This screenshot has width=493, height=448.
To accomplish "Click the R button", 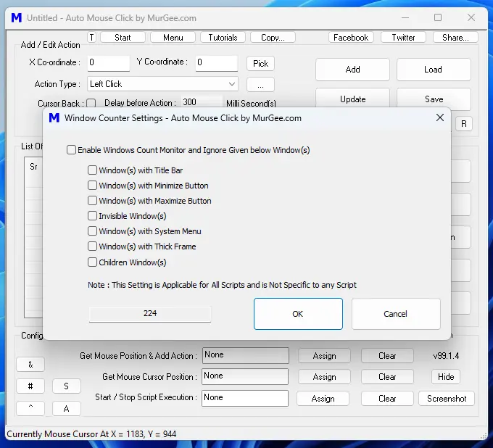I will (464, 123).
